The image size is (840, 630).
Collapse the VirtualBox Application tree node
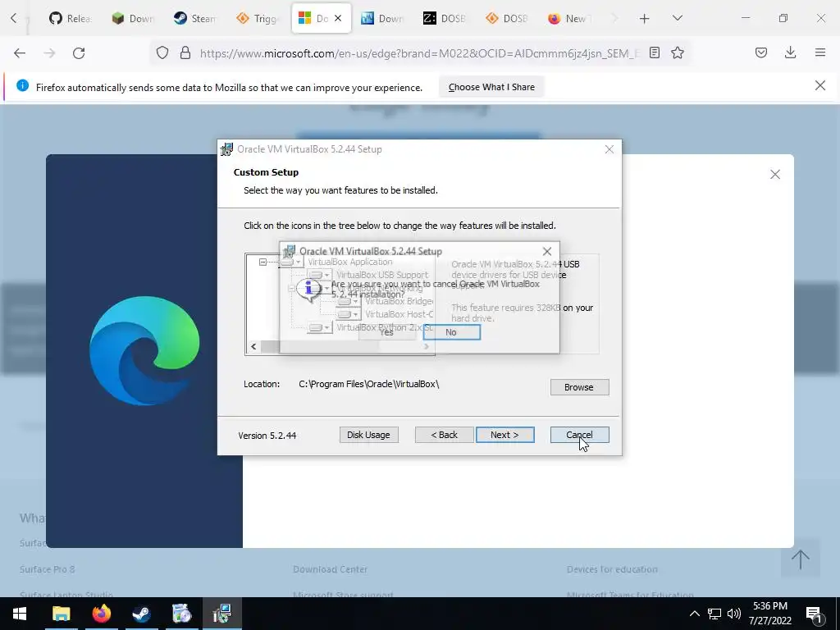pyautogui.click(x=262, y=262)
